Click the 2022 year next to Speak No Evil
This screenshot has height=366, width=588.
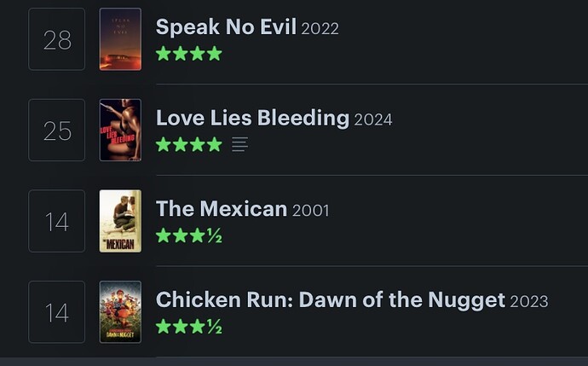pyautogui.click(x=320, y=29)
